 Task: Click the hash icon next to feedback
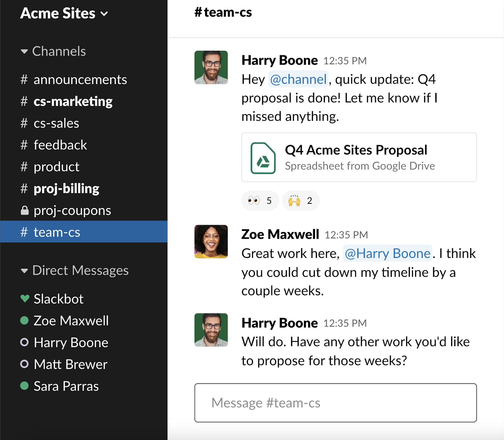[24, 145]
